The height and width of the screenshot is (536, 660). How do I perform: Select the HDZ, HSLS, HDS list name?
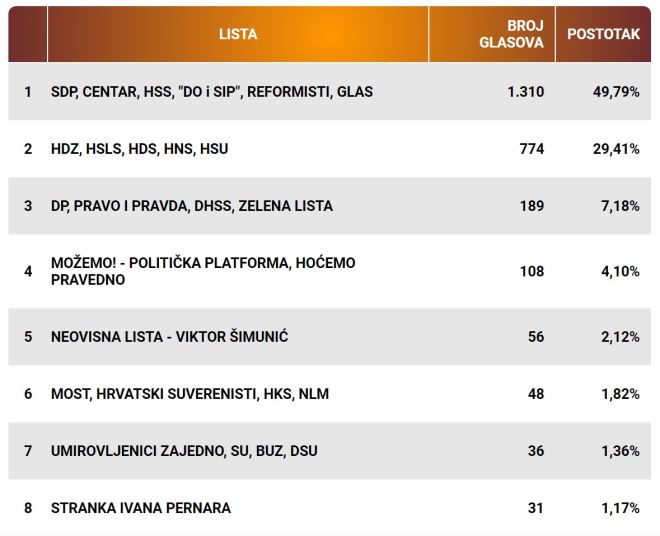pyautogui.click(x=140, y=149)
